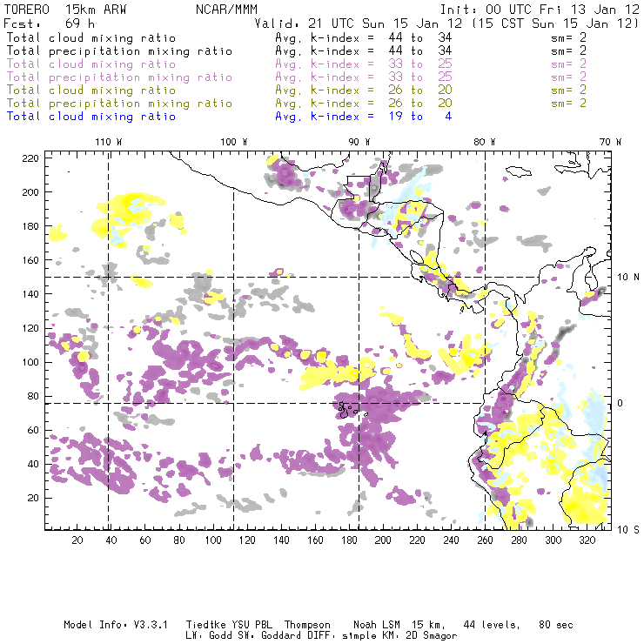644x644 pixels.
Task: Click black "Avg. k-index = 44 to 34" on first row
Action: (x=364, y=37)
